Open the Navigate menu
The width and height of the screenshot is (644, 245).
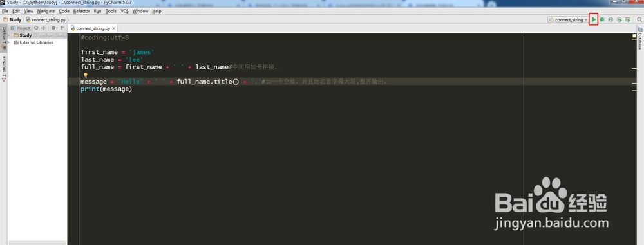(x=46, y=11)
